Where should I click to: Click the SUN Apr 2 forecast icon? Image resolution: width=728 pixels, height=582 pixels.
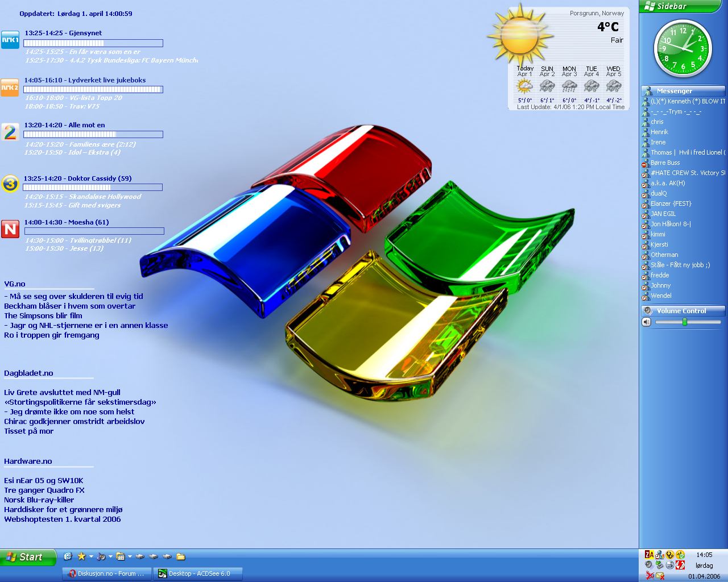pos(547,86)
